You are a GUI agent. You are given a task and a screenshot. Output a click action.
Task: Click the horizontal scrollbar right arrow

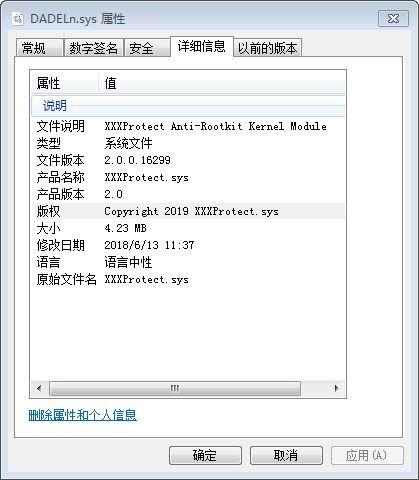(x=336, y=388)
